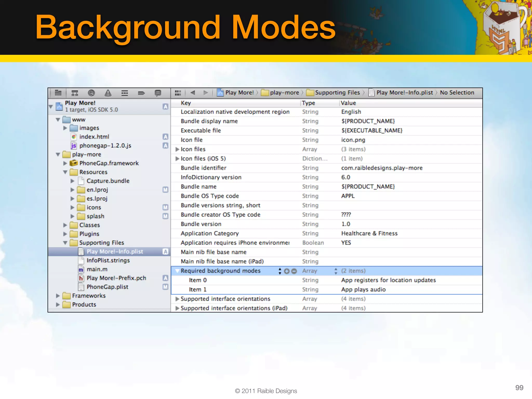This screenshot has height=399, width=532.
Task: Click the 'Bundle versions string, short' key
Action: pyautogui.click(x=221, y=205)
